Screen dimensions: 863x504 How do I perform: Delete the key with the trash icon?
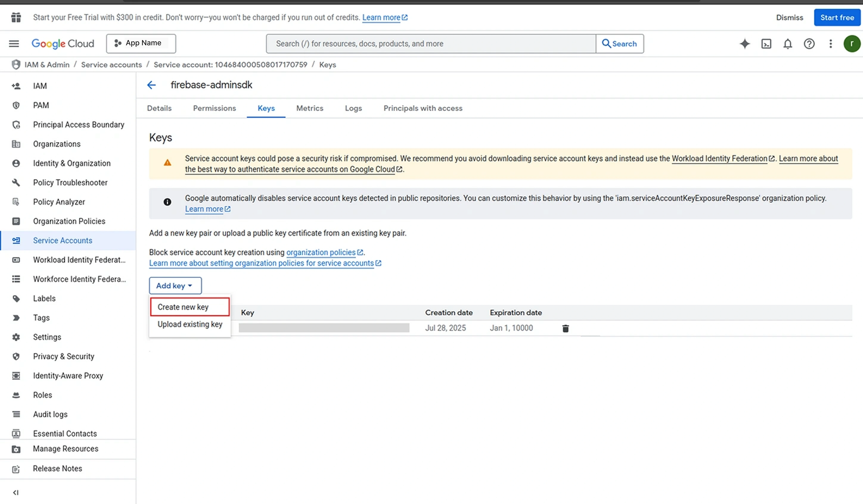[x=565, y=328]
